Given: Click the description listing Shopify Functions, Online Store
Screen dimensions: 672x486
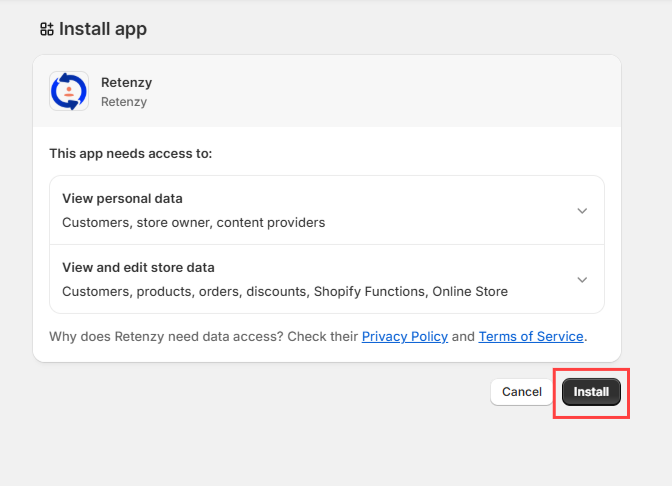Looking at the screenshot, I should (x=285, y=292).
